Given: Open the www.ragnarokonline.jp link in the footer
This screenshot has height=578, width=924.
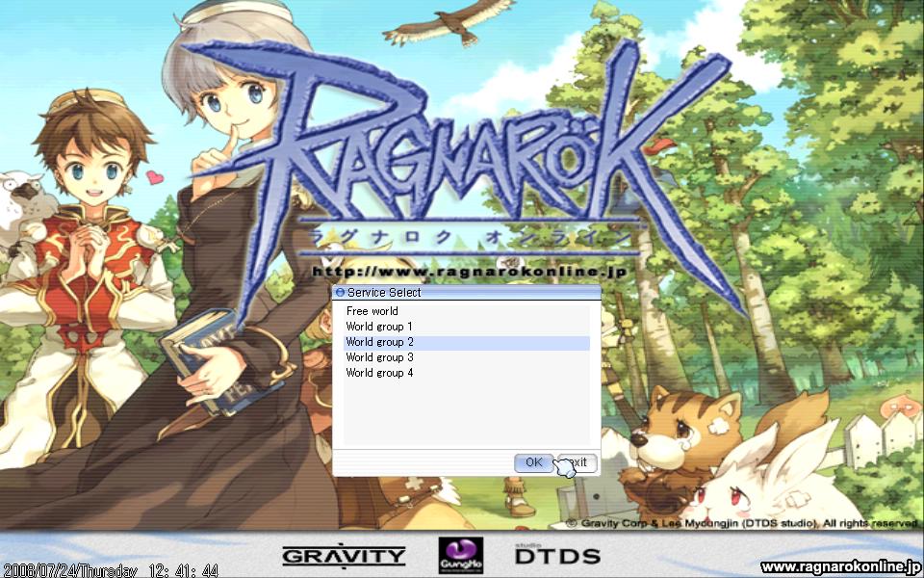Looking at the screenshot, I should click(x=841, y=568).
